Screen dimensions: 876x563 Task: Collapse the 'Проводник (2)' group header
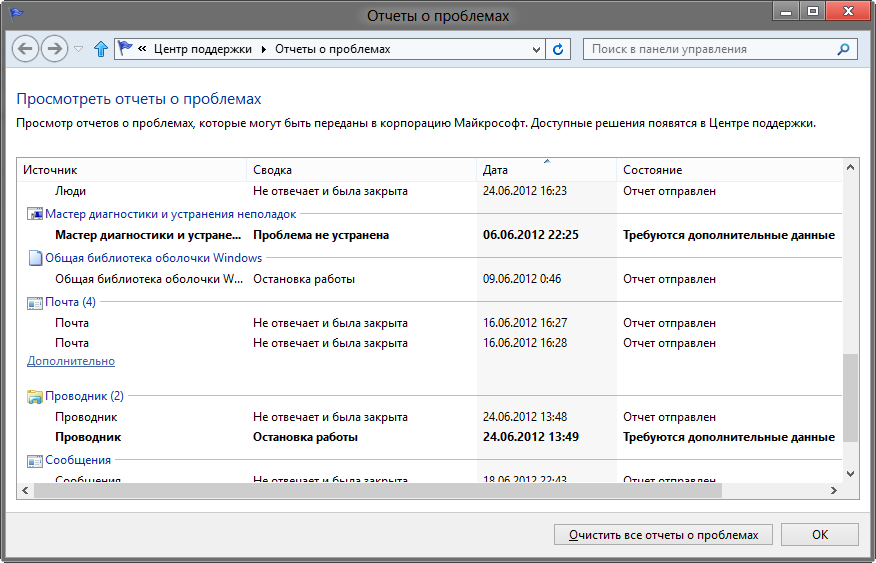(84, 396)
